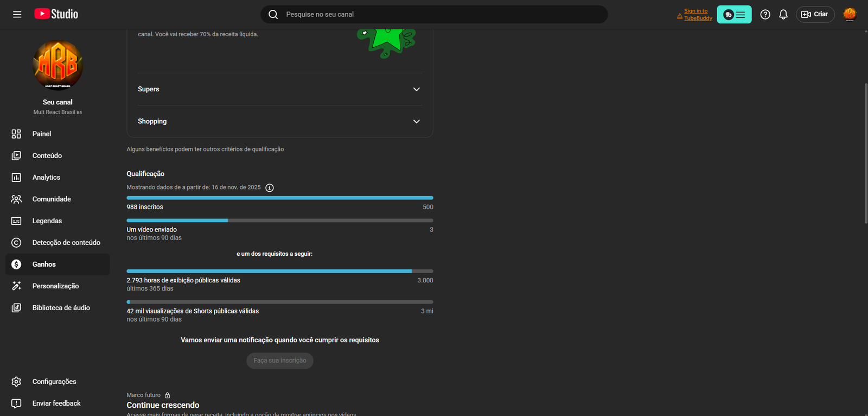Click the 988 inscritos progress bar
The width and height of the screenshot is (868, 416).
click(x=280, y=198)
